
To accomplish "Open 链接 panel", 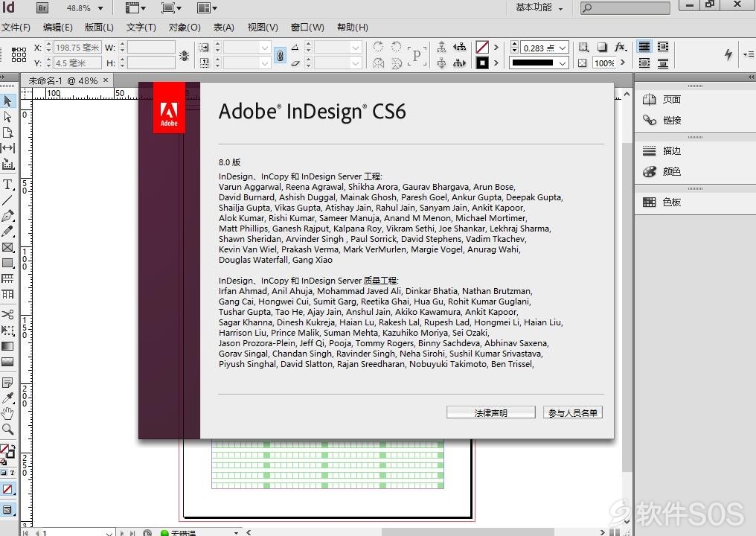I will pos(661,120).
